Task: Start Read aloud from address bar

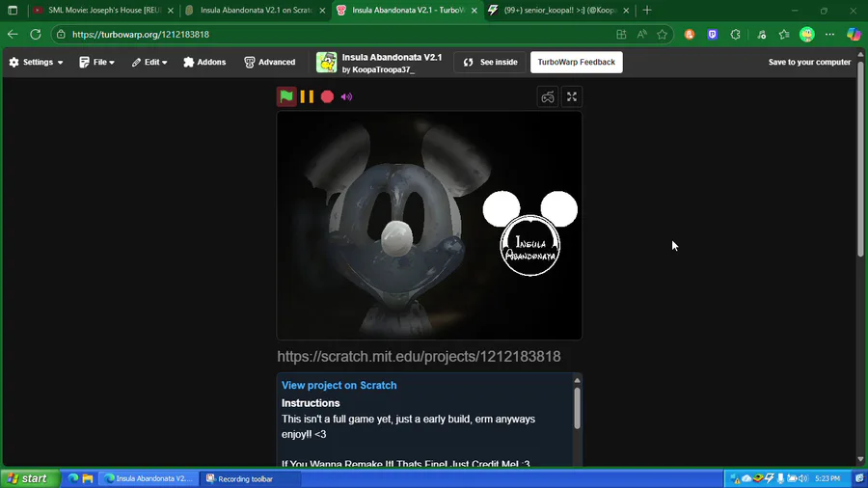Action: click(641, 35)
